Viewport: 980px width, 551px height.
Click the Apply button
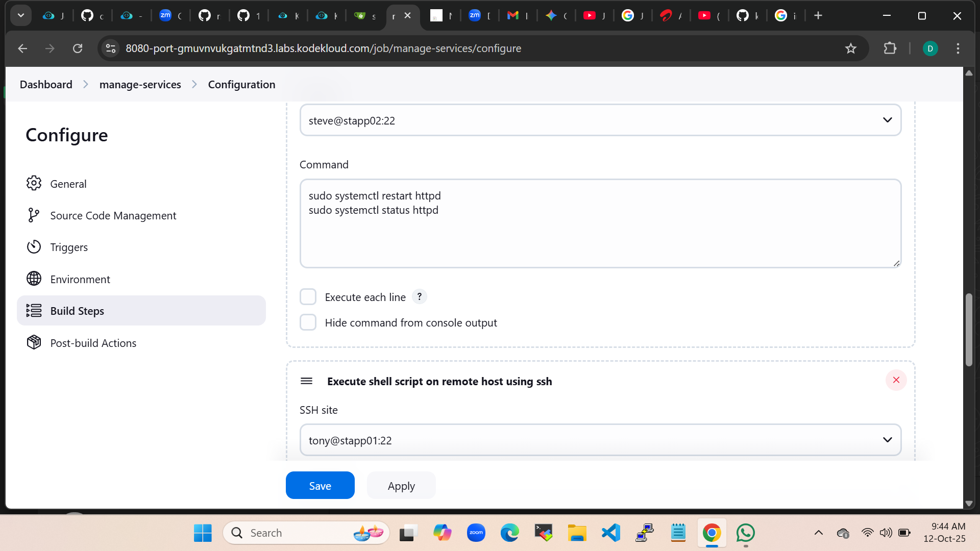coord(401,486)
